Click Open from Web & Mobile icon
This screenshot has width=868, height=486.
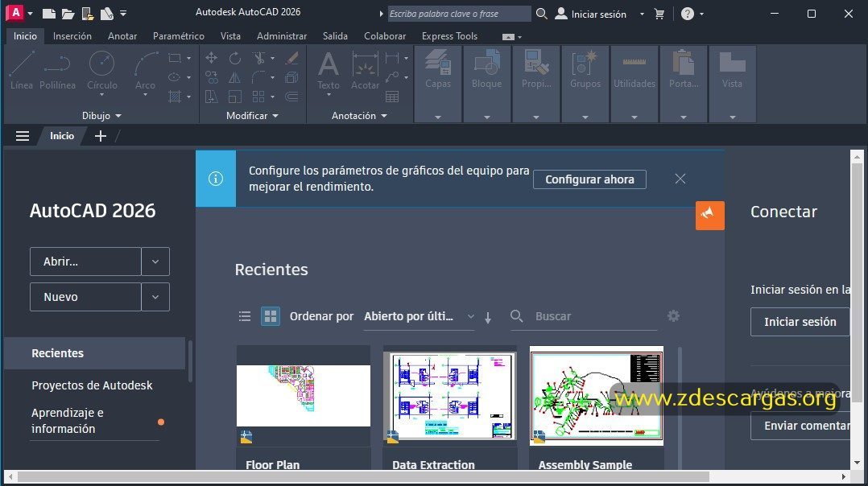pos(88,13)
